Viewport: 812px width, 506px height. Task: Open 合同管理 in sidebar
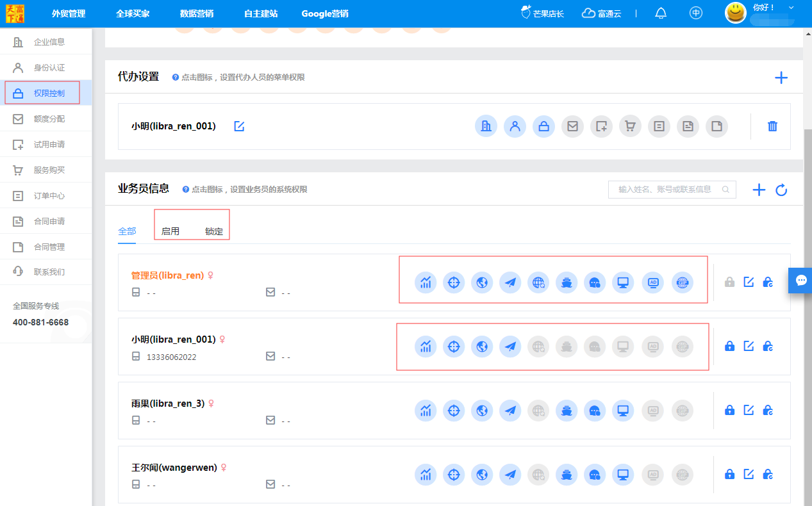46,247
